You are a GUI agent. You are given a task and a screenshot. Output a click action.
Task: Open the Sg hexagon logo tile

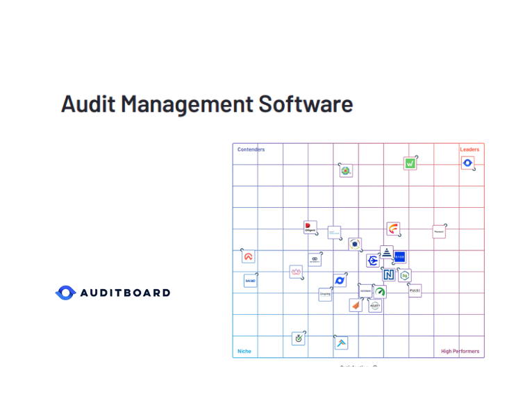(x=404, y=276)
